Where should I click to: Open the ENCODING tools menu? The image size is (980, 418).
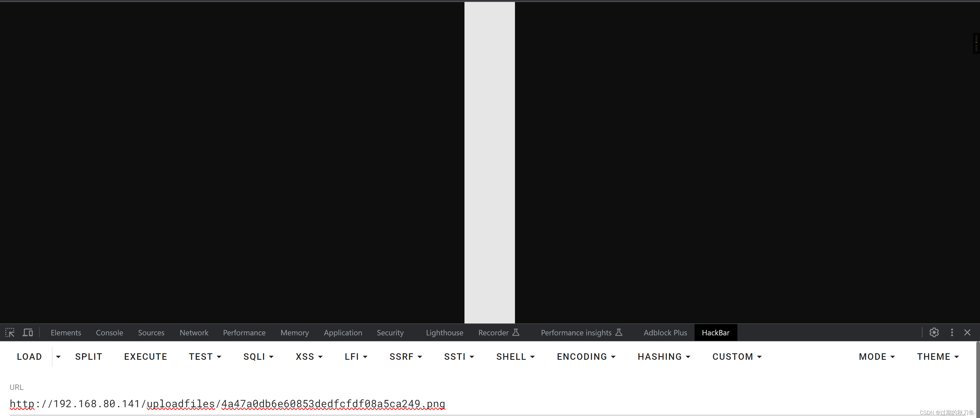(586, 357)
